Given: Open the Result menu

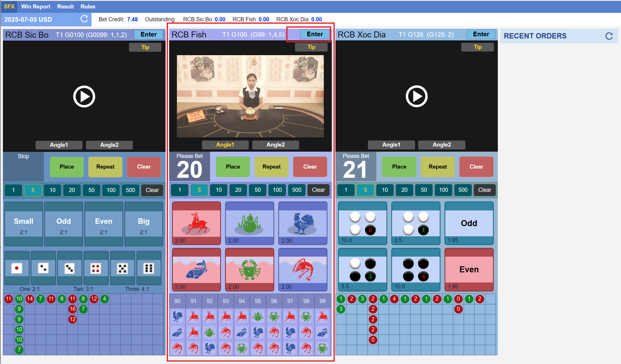Looking at the screenshot, I should coord(65,6).
